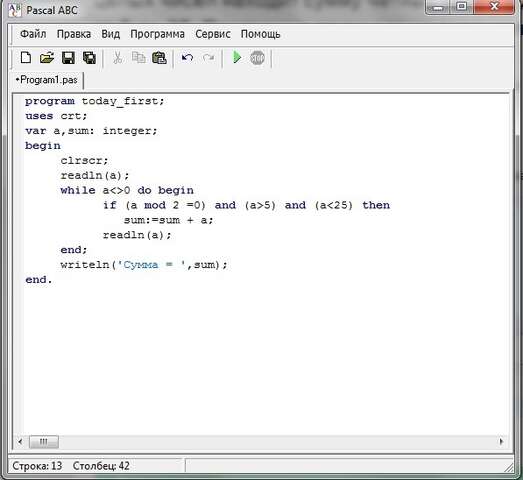Open the Сервис menu
523x480 pixels.
pyautogui.click(x=213, y=34)
